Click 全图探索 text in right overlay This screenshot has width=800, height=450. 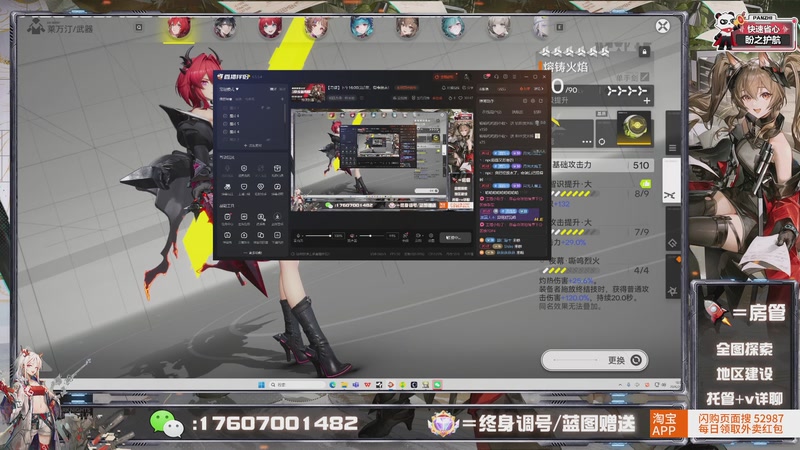pyautogui.click(x=744, y=349)
